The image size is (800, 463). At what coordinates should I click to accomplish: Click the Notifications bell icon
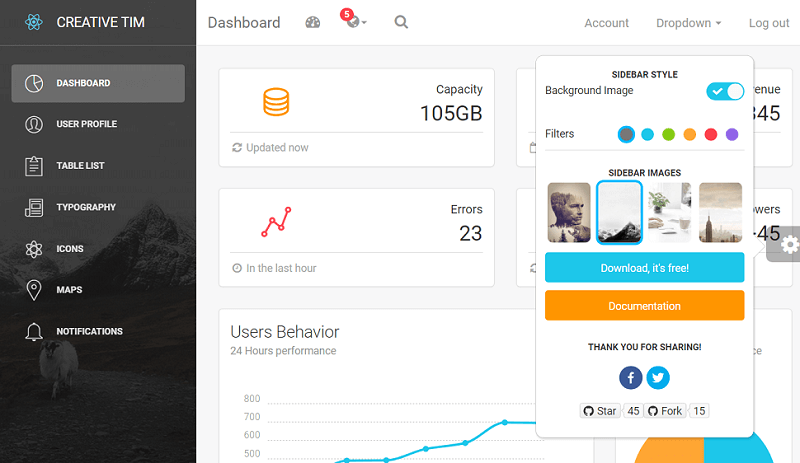click(34, 332)
